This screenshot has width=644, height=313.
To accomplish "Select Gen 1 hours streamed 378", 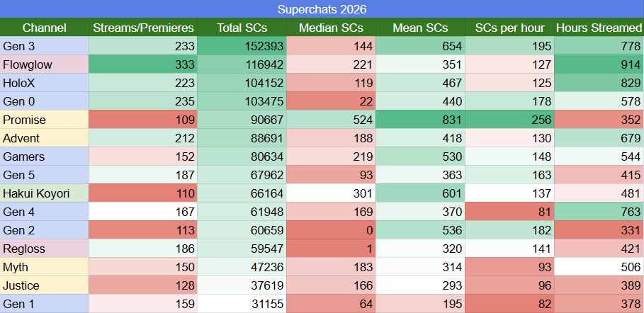I will (599, 304).
